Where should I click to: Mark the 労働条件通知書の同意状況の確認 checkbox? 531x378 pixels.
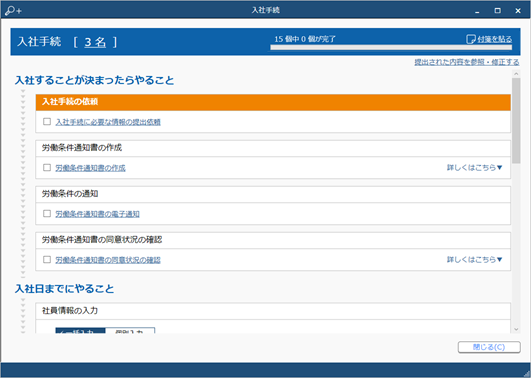coord(47,260)
